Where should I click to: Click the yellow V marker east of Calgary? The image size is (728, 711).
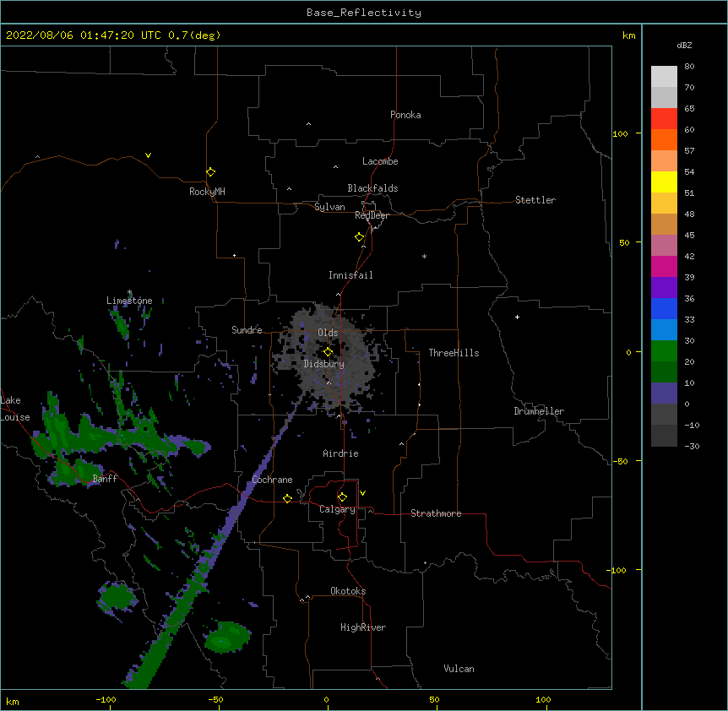[362, 493]
